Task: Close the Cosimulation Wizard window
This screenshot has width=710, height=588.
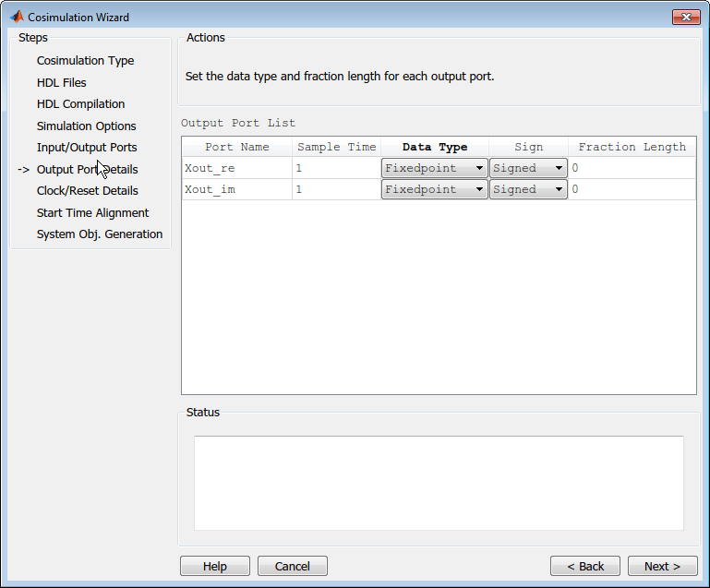Action: pyautogui.click(x=686, y=17)
